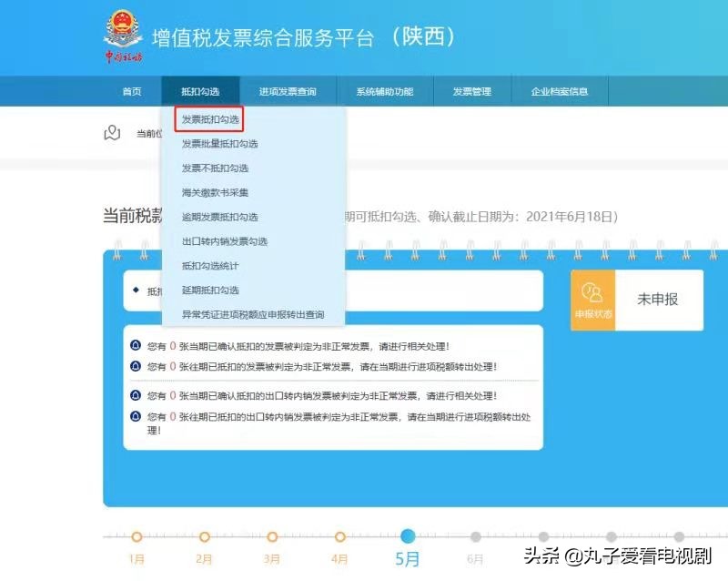
Task: Click the 申报状态 orange status icon
Action: [592, 300]
